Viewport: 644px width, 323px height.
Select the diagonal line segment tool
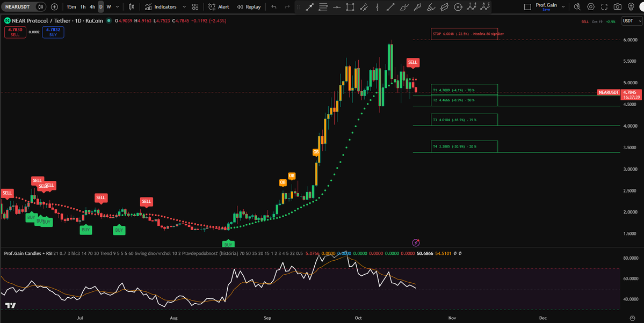[390, 7]
